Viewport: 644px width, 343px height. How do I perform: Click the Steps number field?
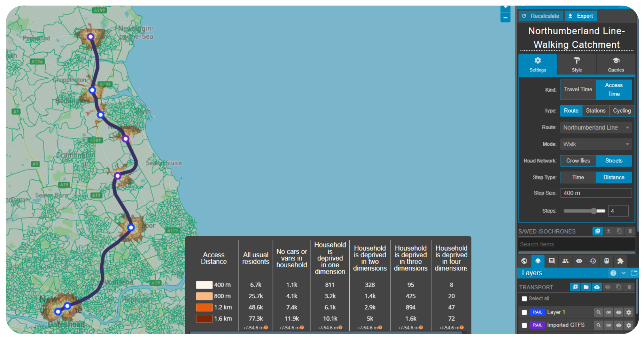[x=618, y=211]
